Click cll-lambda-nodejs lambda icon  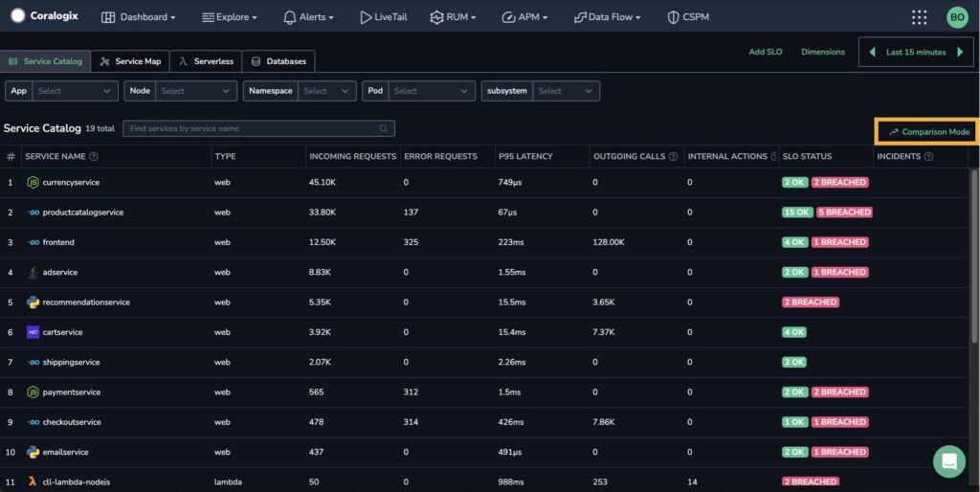pyautogui.click(x=33, y=482)
